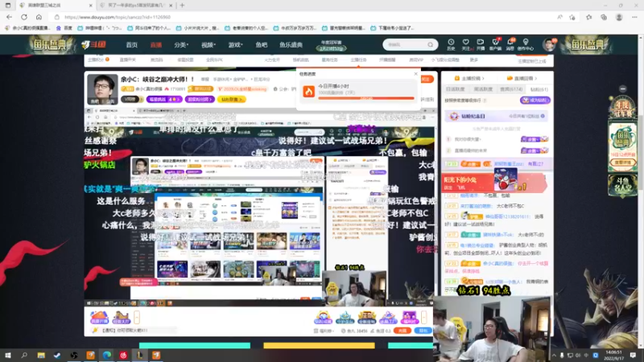The height and width of the screenshot is (362, 644).
Task: Collapse the right floating activity sidebar
Action: (622, 88)
